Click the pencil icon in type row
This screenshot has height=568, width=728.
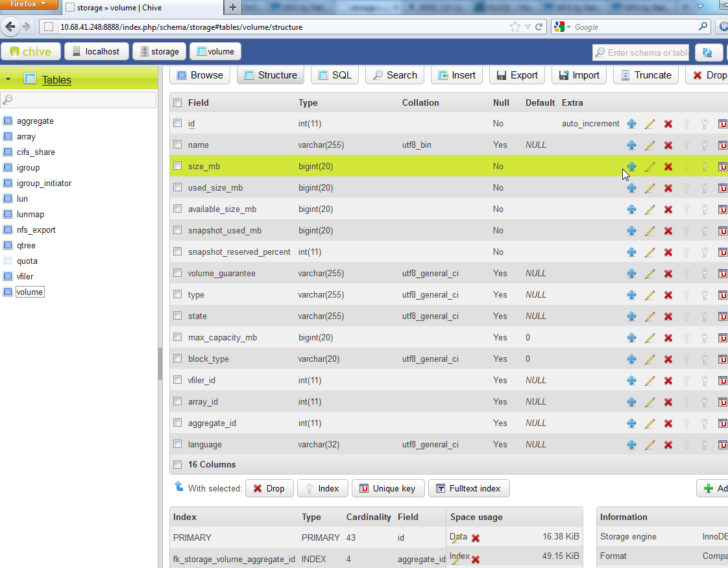pyautogui.click(x=650, y=294)
